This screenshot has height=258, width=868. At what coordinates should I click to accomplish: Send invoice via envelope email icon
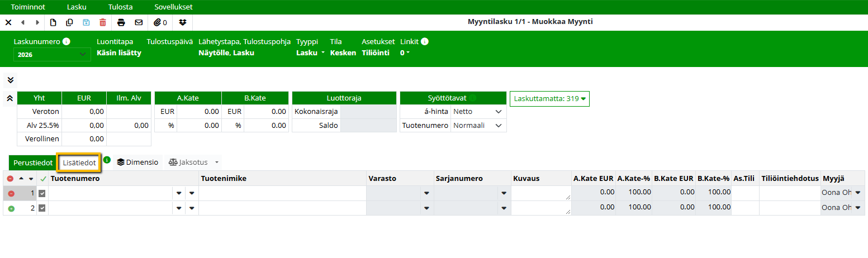pos(139,22)
